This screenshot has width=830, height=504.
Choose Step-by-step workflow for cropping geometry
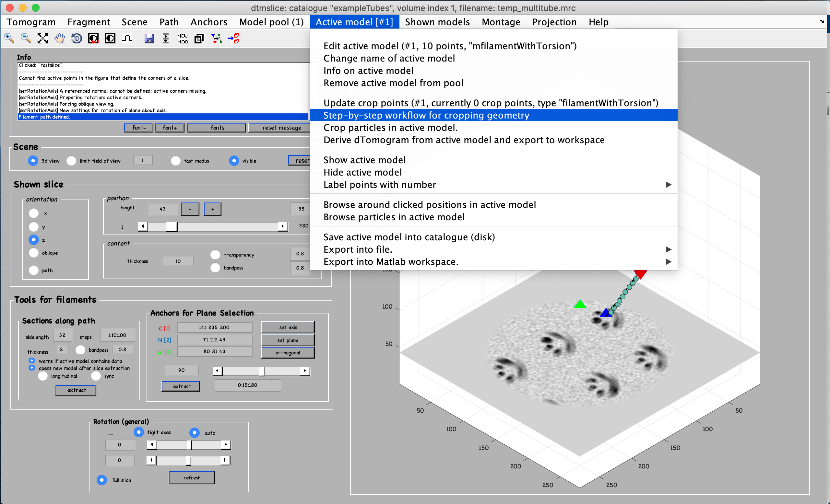click(x=493, y=115)
